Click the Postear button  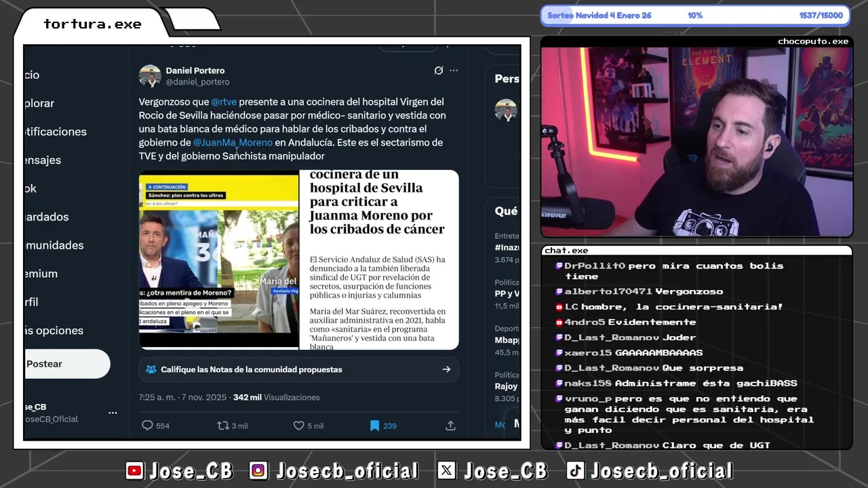click(66, 364)
